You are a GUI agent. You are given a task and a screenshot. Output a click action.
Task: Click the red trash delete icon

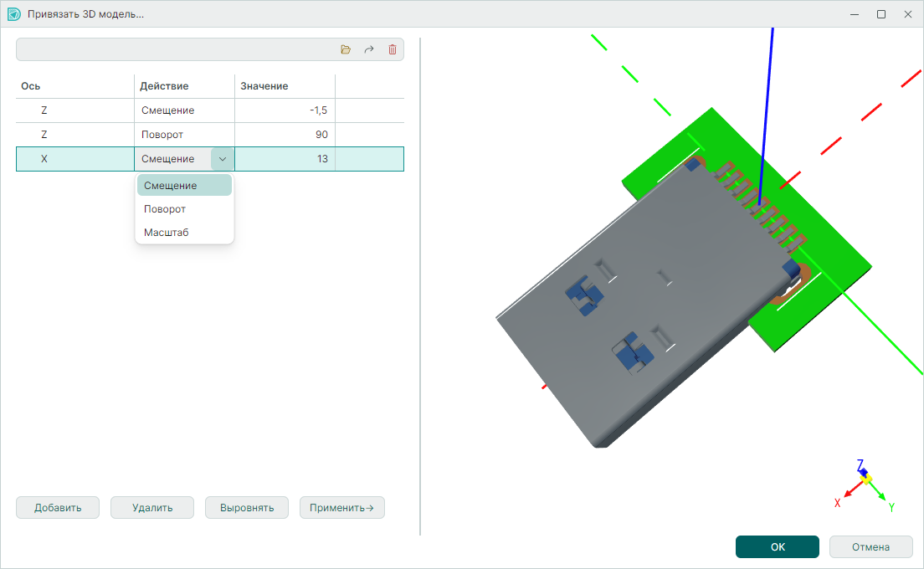pos(393,50)
